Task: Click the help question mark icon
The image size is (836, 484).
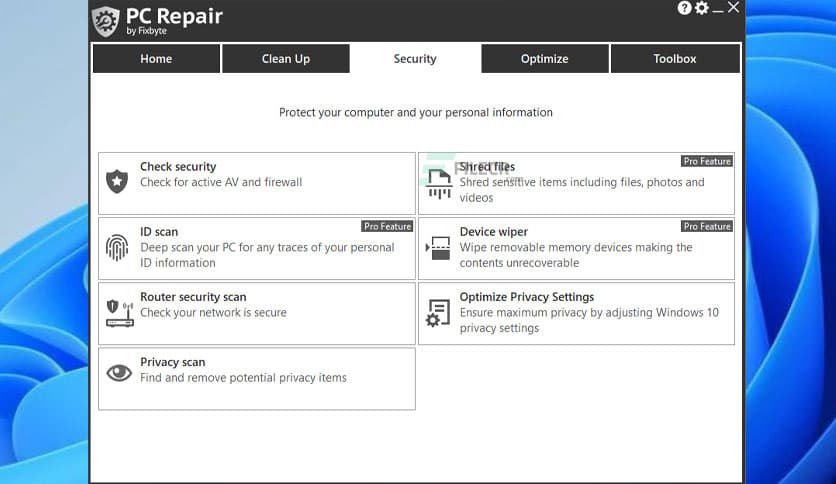Action: 685,8
